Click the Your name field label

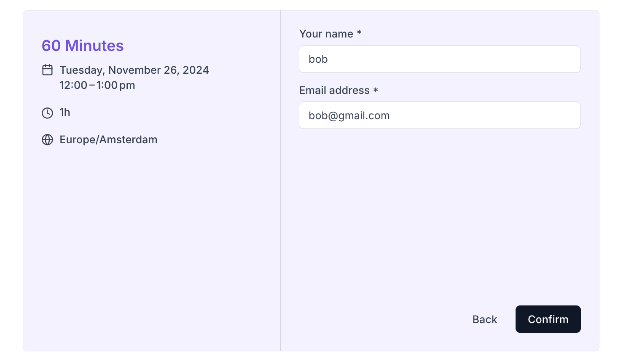click(326, 34)
